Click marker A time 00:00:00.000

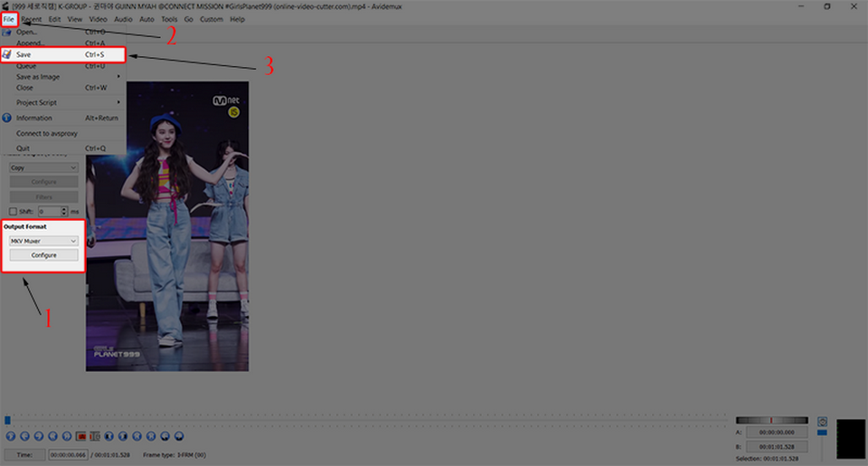click(777, 433)
